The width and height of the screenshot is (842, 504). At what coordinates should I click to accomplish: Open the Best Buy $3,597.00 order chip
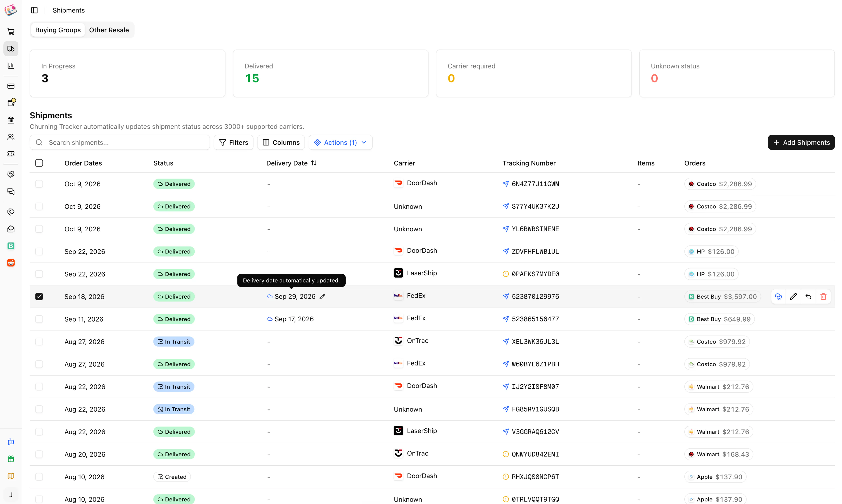[722, 296]
